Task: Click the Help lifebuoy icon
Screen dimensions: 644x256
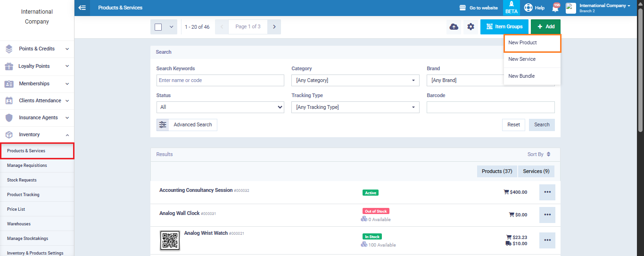Action: pos(528,8)
